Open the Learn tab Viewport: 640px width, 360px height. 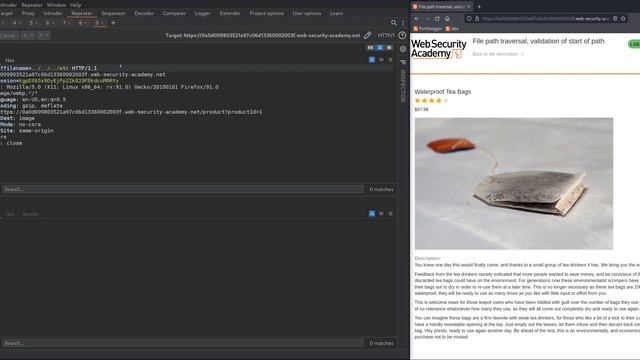[336, 13]
